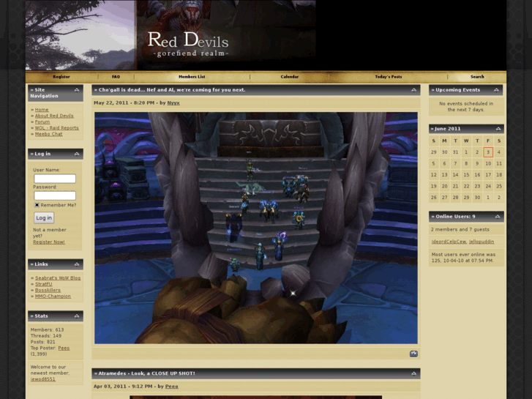Viewport: 532px width, 399px height.
Task: Select June 10 on the calendar
Action: point(488,164)
